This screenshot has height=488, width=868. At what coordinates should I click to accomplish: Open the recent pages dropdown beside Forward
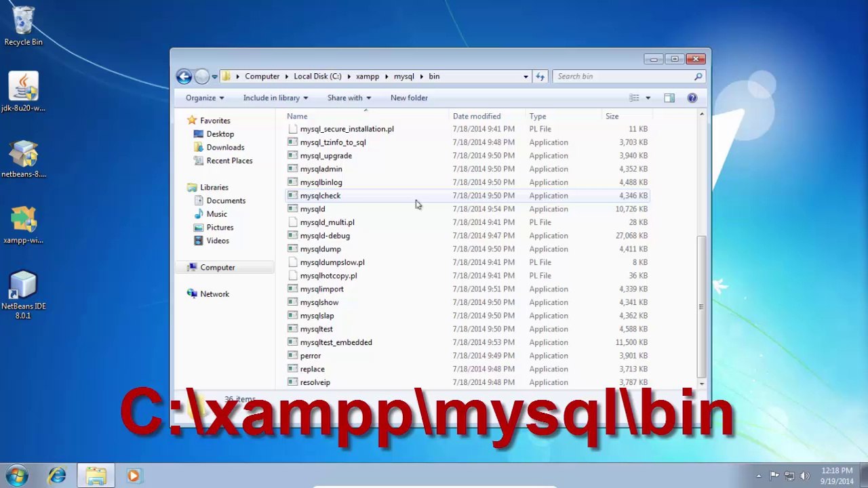coord(214,77)
